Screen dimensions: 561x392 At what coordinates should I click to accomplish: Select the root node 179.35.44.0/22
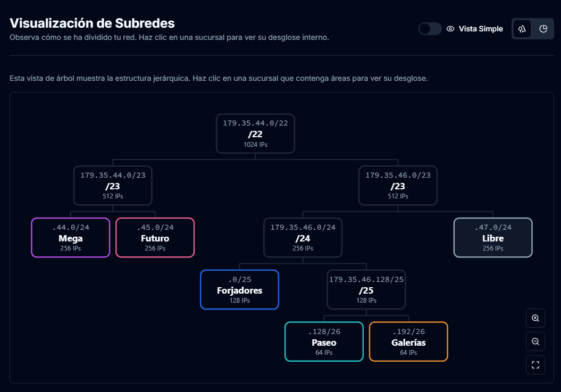click(x=255, y=134)
